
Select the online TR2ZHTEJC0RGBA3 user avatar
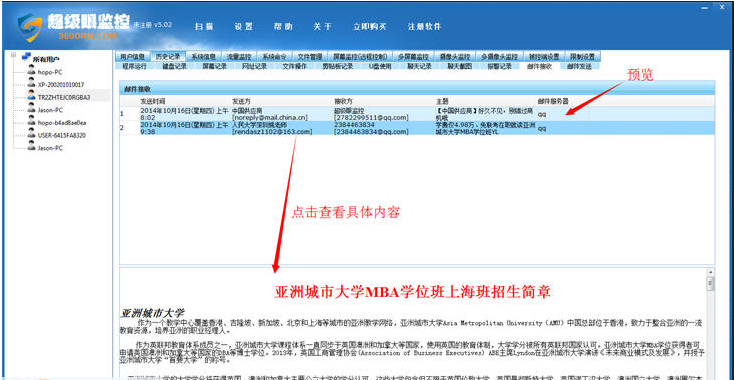click(x=31, y=95)
